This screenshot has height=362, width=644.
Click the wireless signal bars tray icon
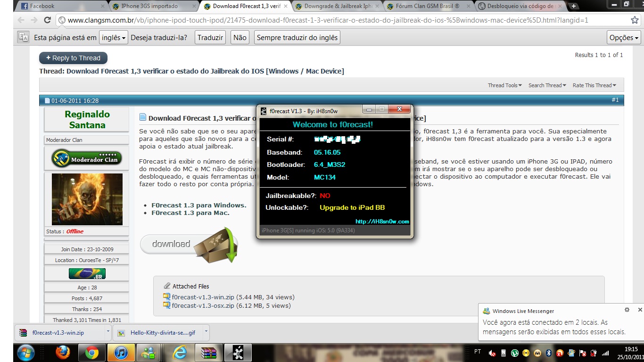coord(606,353)
